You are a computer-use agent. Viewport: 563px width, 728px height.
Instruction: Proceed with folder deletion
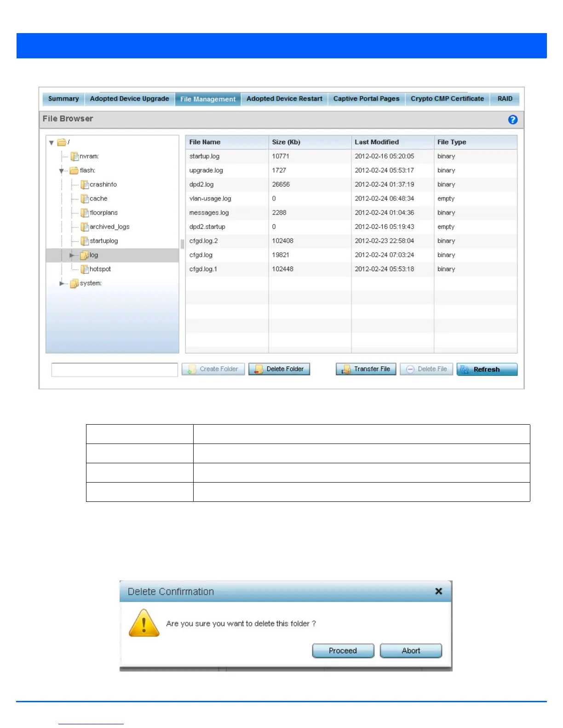(343, 651)
